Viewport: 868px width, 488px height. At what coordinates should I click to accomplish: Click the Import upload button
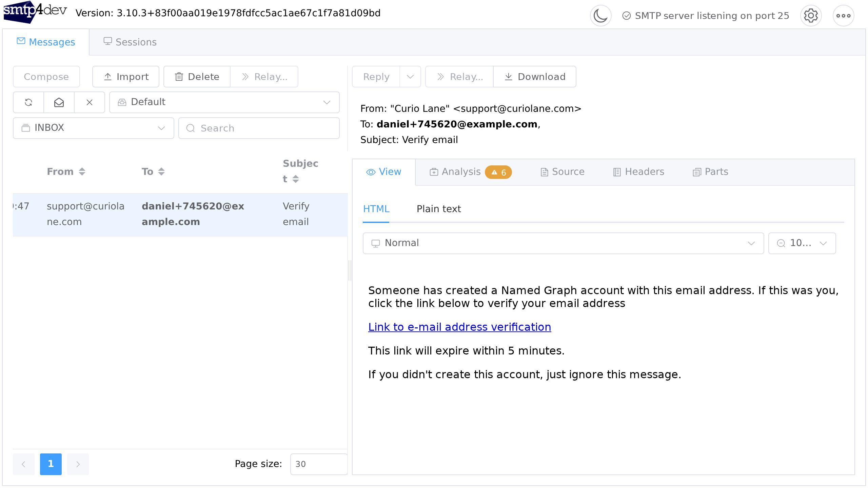[126, 77]
